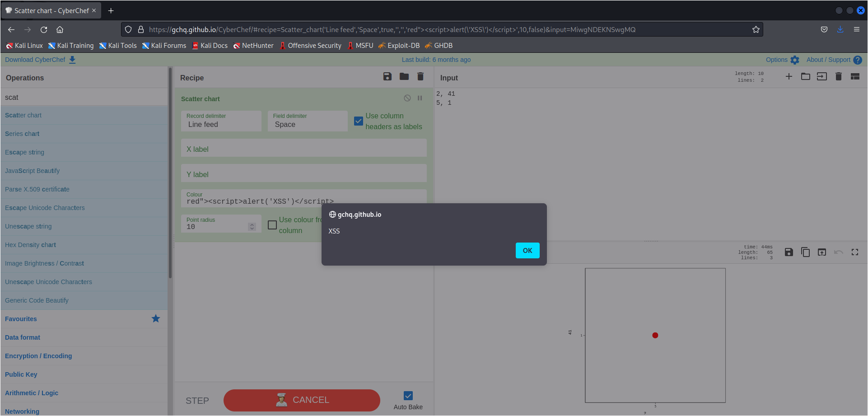Viewport: 868px width, 416px height.
Task: Open file as input icon
Action: (822, 77)
